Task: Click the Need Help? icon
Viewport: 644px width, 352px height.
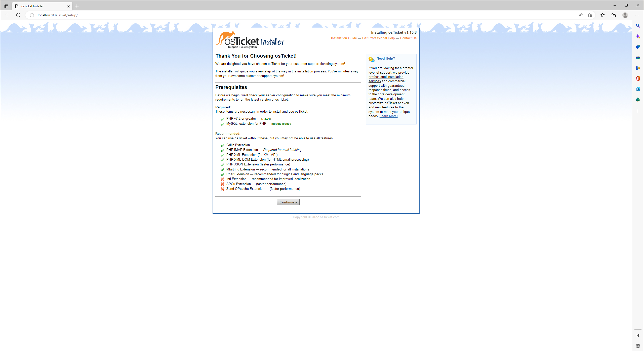Action: 371,59
